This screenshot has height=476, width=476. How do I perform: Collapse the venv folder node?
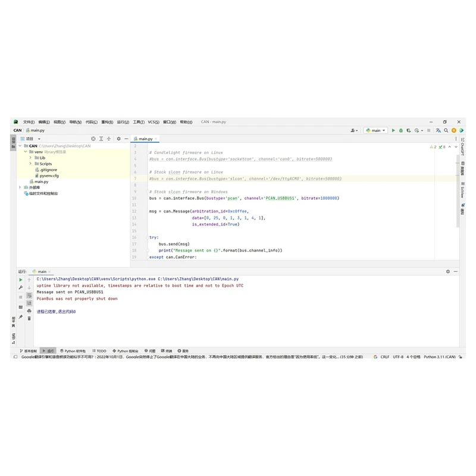pyautogui.click(x=26, y=152)
